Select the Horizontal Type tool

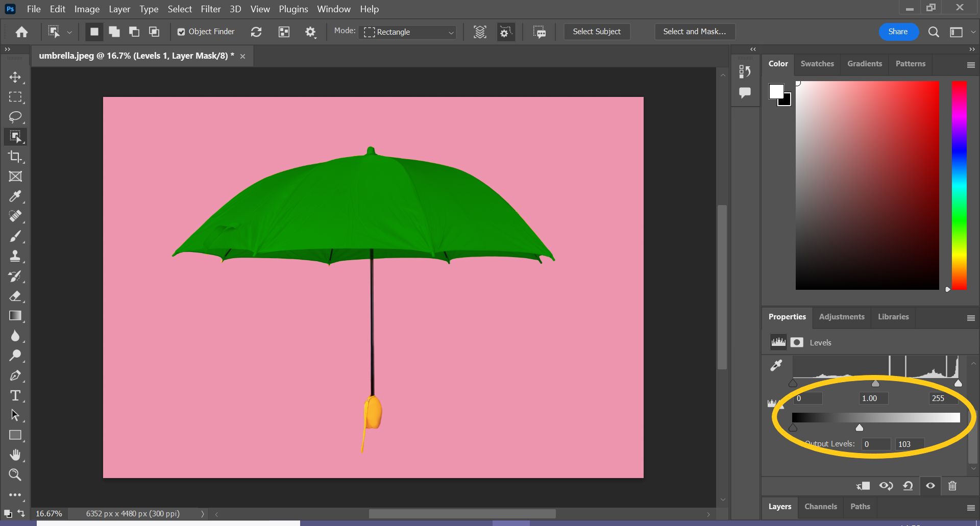[15, 395]
